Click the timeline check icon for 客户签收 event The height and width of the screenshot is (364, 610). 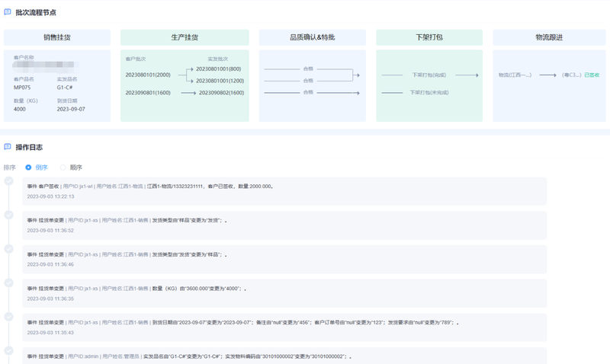coord(8,181)
